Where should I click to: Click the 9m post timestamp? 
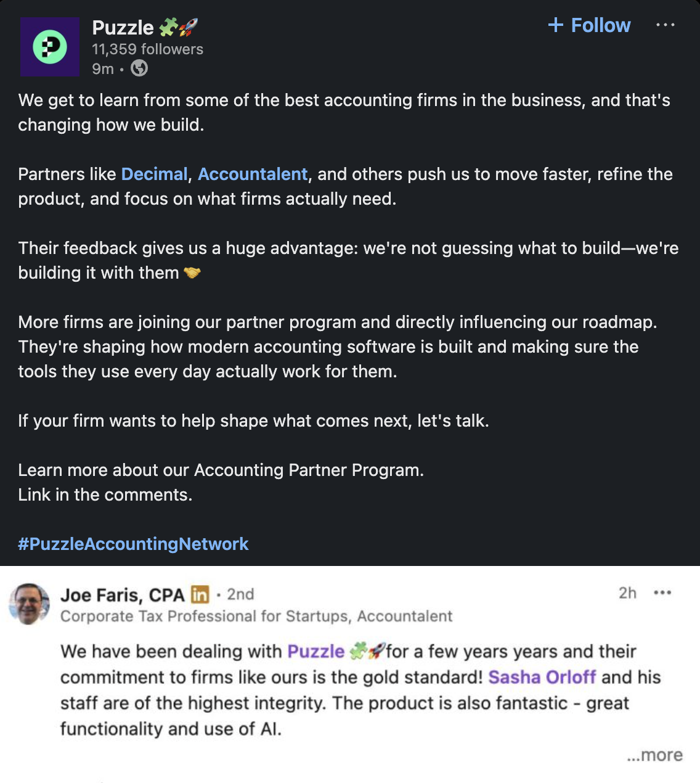(103, 69)
